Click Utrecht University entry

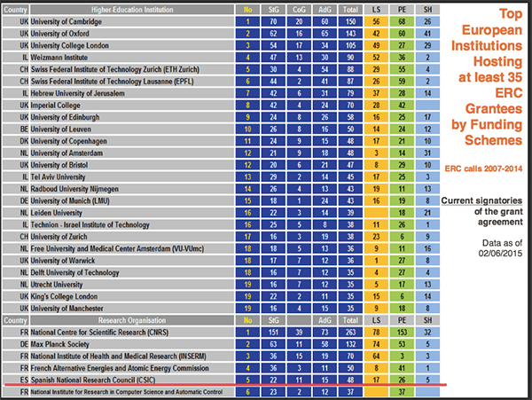click(x=57, y=285)
